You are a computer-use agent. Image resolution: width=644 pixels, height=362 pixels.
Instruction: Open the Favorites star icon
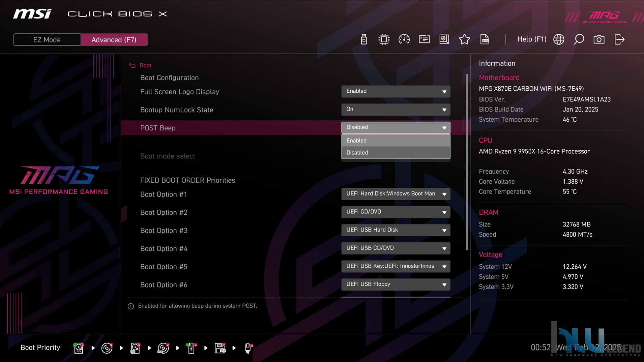[464, 39]
